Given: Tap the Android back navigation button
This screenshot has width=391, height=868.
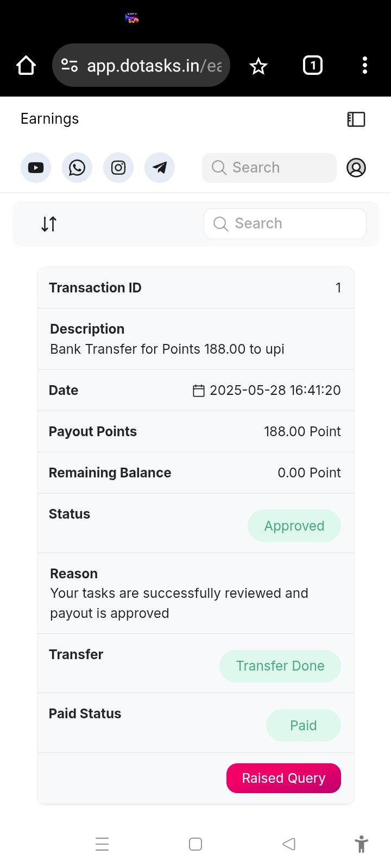Looking at the screenshot, I should coord(289,844).
